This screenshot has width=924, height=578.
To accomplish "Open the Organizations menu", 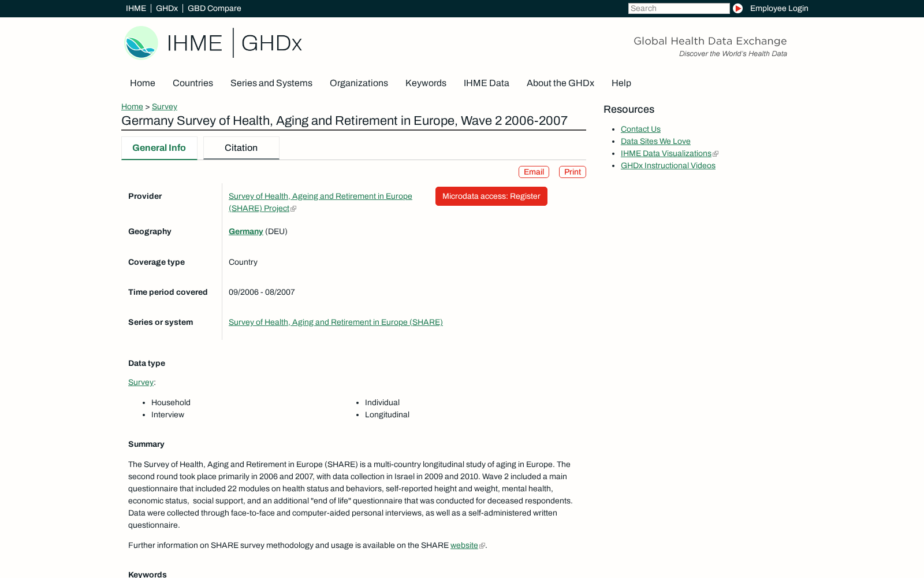I will [359, 83].
